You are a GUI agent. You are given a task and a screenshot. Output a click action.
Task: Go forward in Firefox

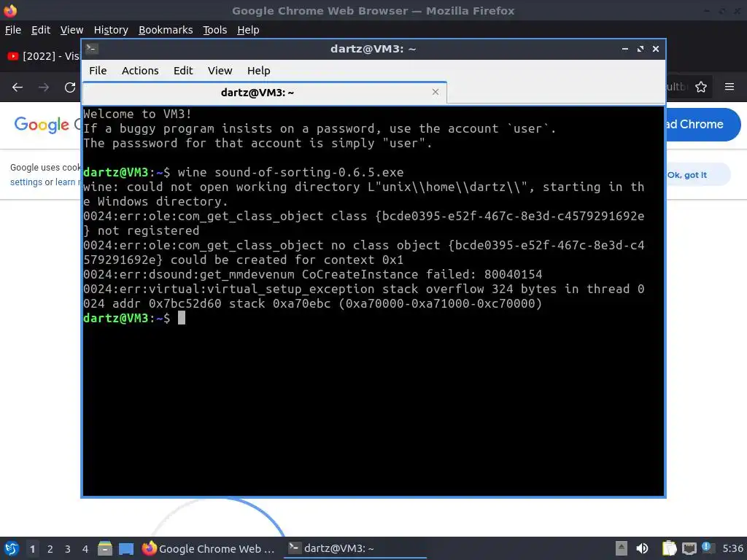tap(44, 87)
